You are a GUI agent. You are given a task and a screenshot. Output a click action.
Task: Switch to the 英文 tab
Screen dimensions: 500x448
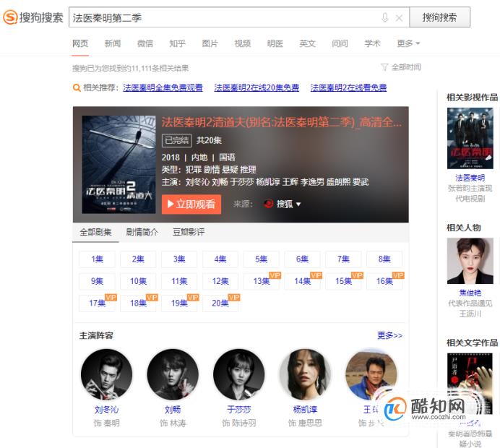(307, 43)
